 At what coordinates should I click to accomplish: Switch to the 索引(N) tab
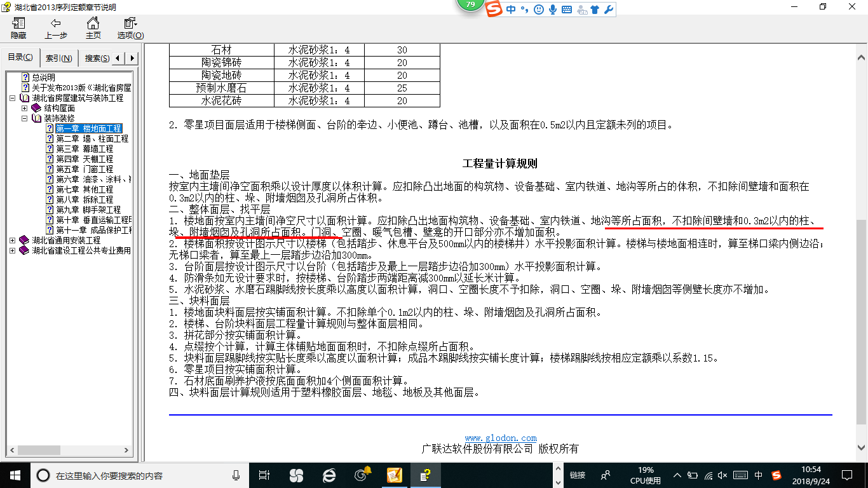59,58
